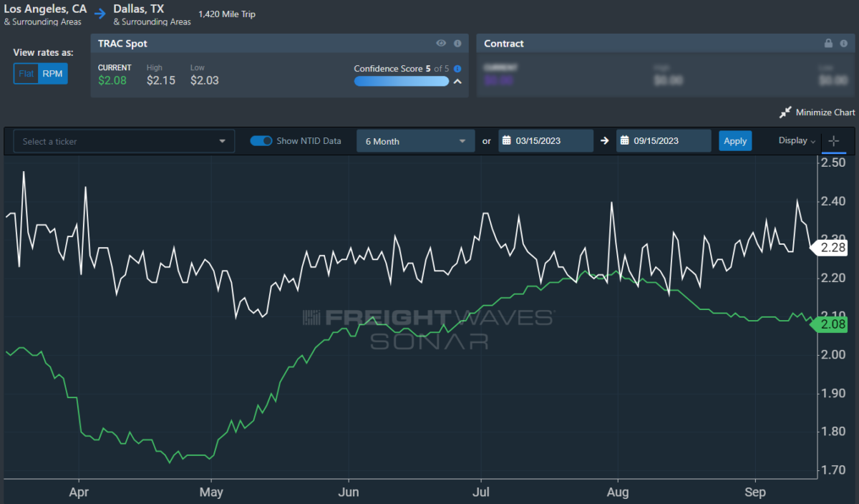859x504 pixels.
Task: Click the 1.70 tick on price axis
Action: [x=832, y=470]
